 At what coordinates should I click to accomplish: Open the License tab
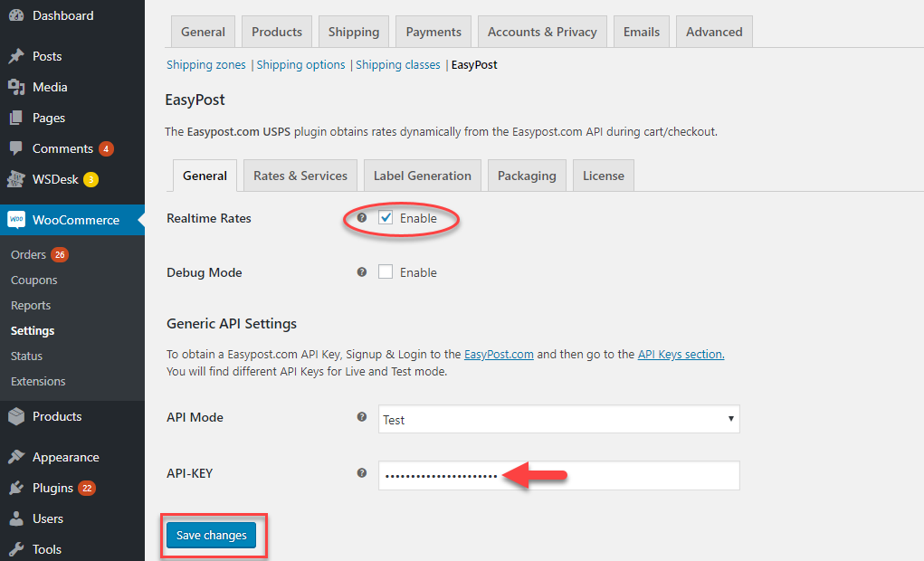(x=604, y=176)
